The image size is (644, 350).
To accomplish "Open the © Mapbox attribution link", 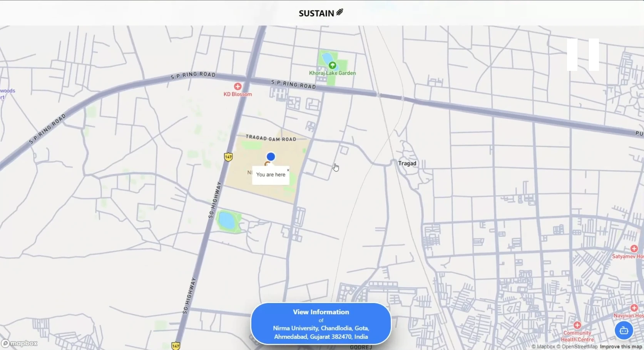I will pyautogui.click(x=543, y=347).
